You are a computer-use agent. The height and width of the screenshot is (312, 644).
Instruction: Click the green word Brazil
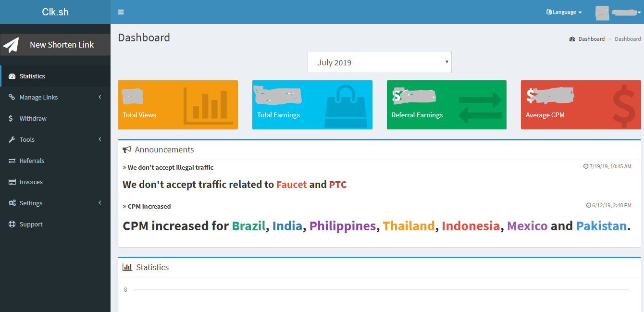click(x=248, y=226)
